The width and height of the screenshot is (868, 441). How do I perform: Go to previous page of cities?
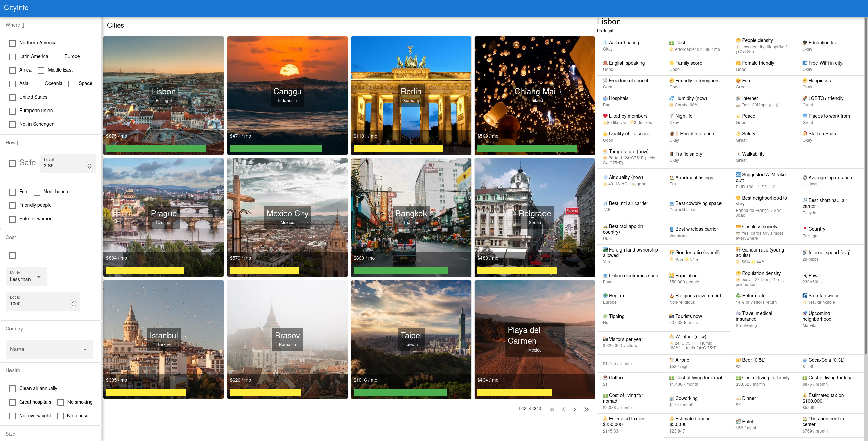(x=564, y=409)
